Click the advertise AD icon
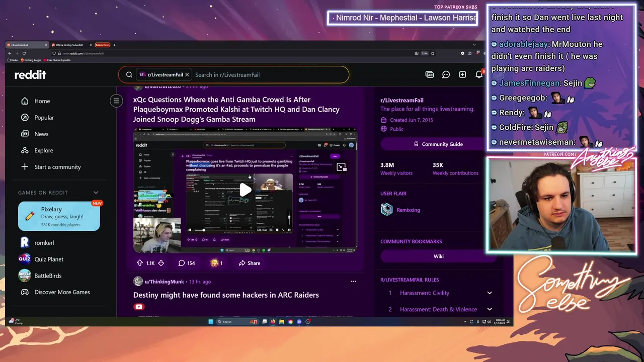Image resolution: width=644 pixels, height=362 pixels. (x=430, y=74)
